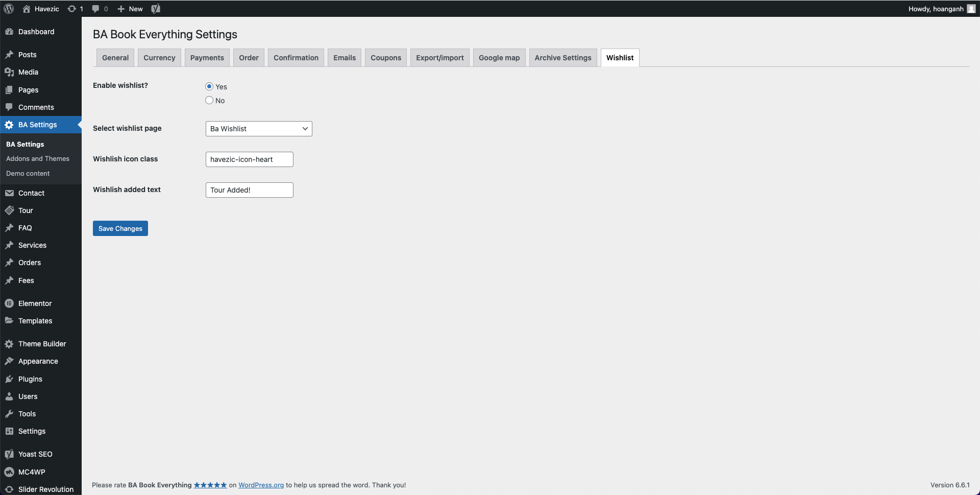This screenshot has width=980, height=495.
Task: Select the Wishlist tab
Action: point(620,58)
